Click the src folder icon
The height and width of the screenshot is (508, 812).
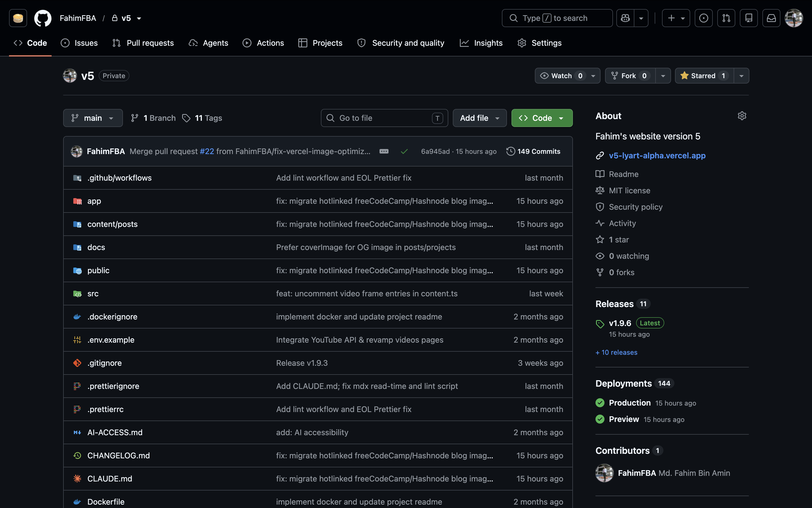point(77,294)
